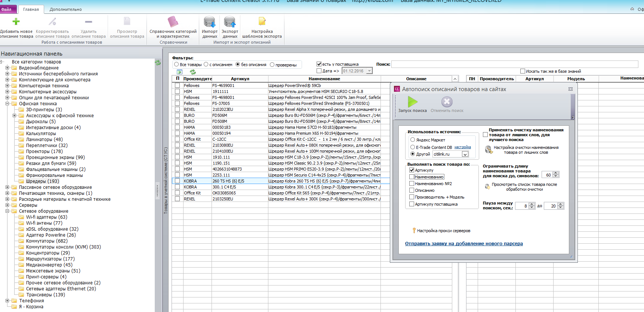The image size is (644, 312).
Task: Open the categories and characteristics reference book
Action: [x=173, y=22]
